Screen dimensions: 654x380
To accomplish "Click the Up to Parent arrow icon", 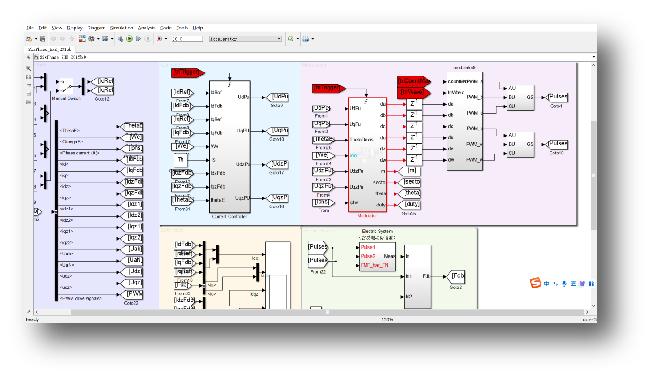I will 72,39.
